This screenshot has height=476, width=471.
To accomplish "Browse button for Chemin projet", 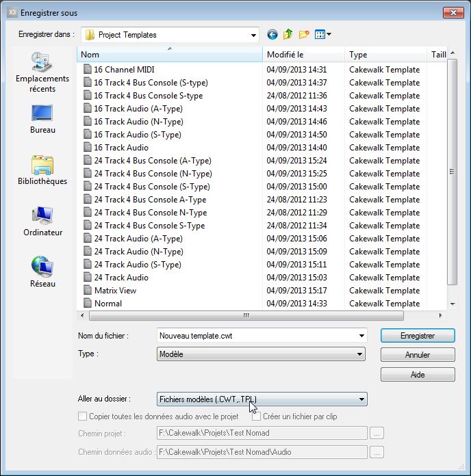I will 377,433.
